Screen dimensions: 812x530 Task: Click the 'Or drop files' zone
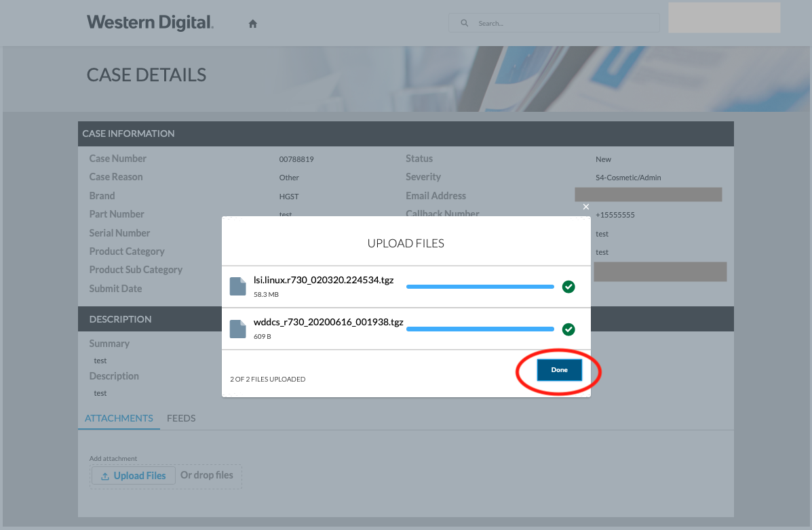(x=207, y=475)
